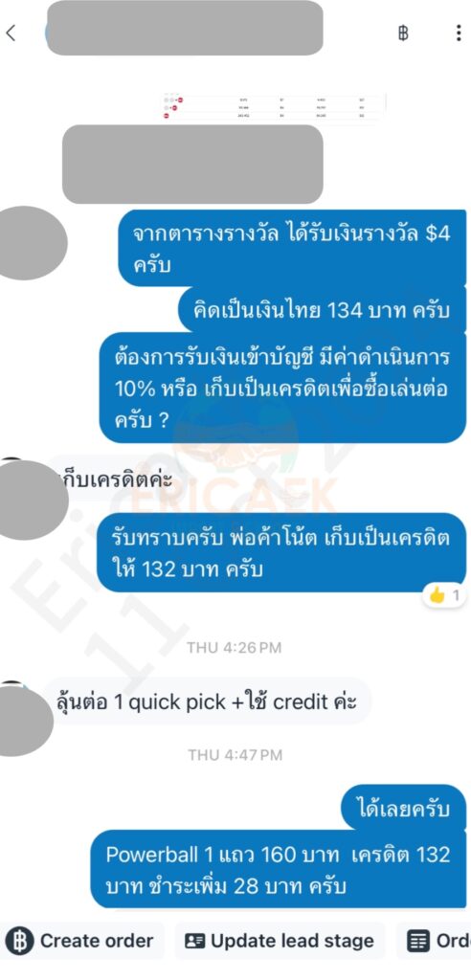Click Update lead stage button

coord(280,941)
